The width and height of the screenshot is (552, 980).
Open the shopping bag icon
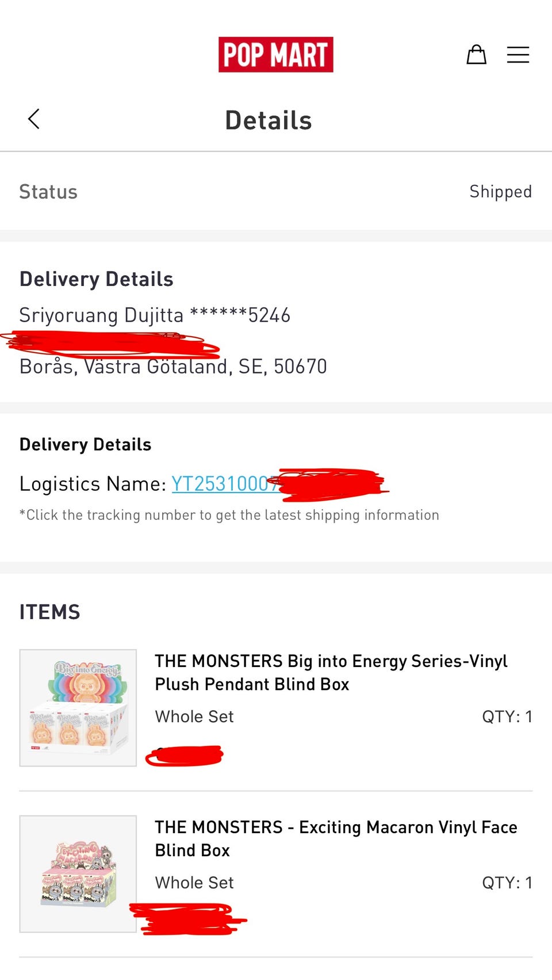(x=476, y=55)
